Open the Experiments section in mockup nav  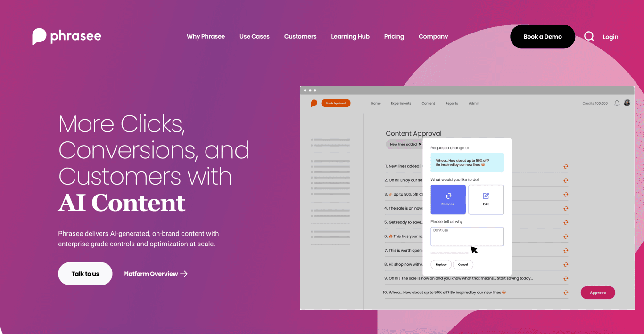pos(401,103)
